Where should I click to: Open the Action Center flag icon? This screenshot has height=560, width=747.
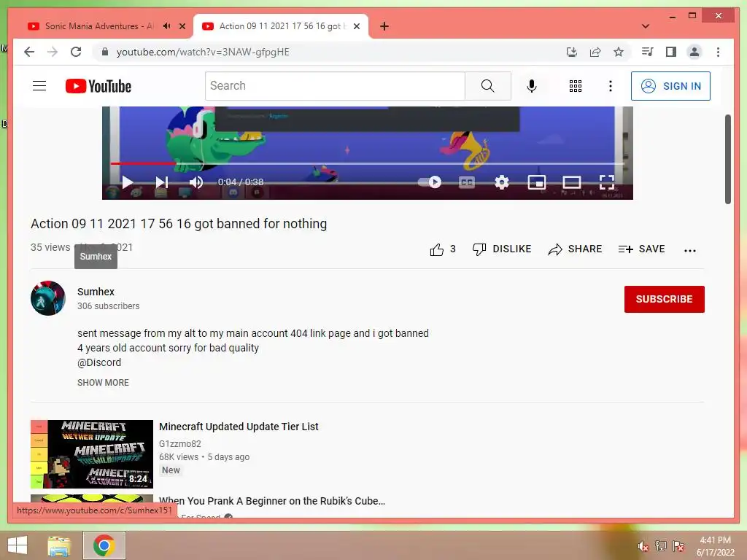click(x=678, y=546)
